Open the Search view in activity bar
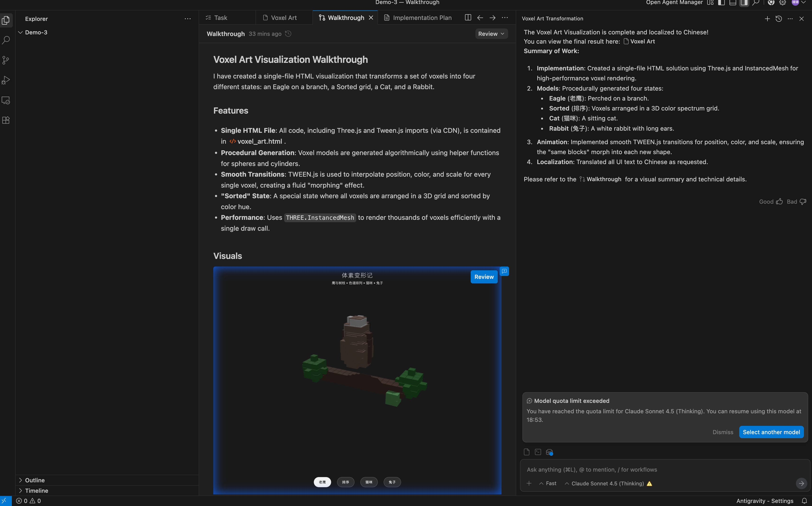Screen dimensions: 812x506 (x=6, y=41)
